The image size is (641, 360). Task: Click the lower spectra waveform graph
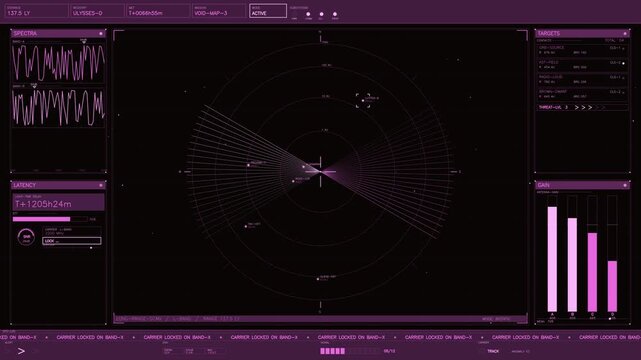click(x=58, y=107)
